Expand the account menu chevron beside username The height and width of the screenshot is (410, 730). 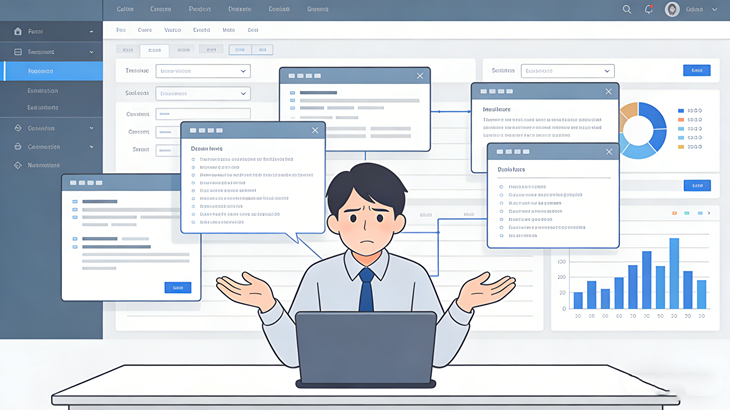coord(714,10)
